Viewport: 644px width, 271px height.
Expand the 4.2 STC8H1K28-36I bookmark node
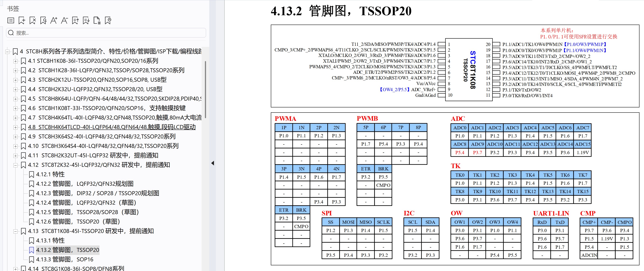pyautogui.click(x=15, y=70)
